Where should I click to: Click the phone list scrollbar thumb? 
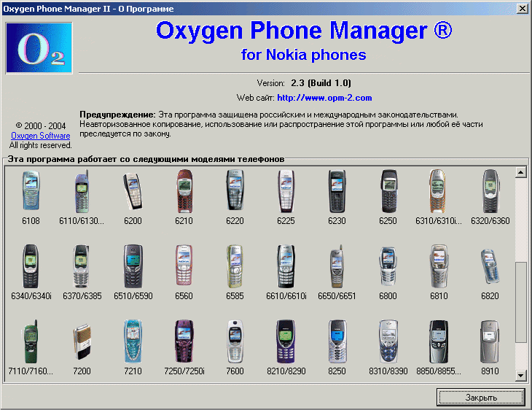click(521, 302)
